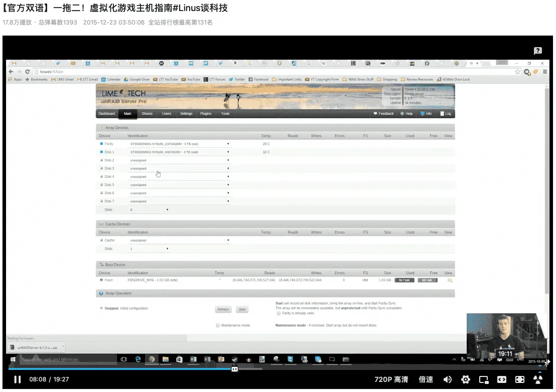
Task: Pause the video playback
Action: click(x=17, y=379)
